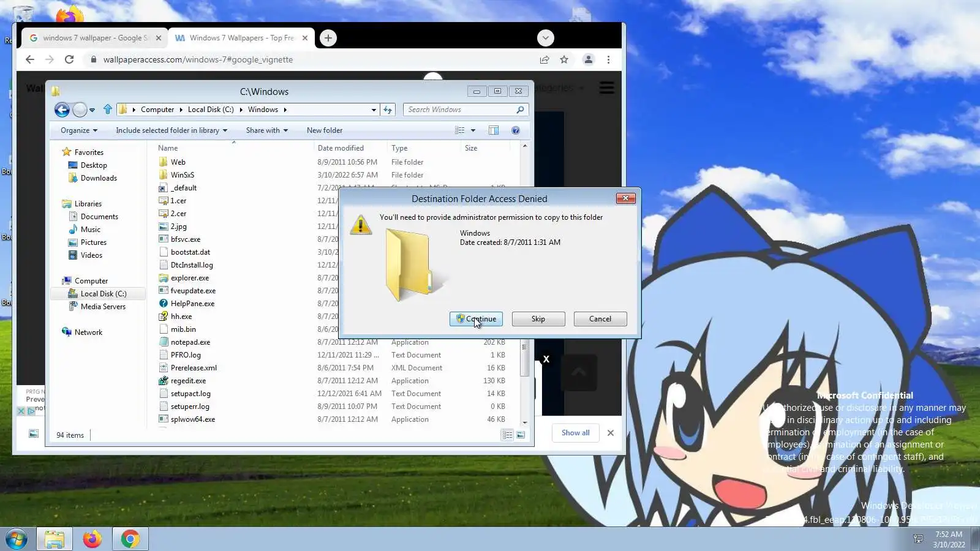This screenshot has width=980, height=551.
Task: Open the Chrome tab search dropdown
Action: [546, 38]
